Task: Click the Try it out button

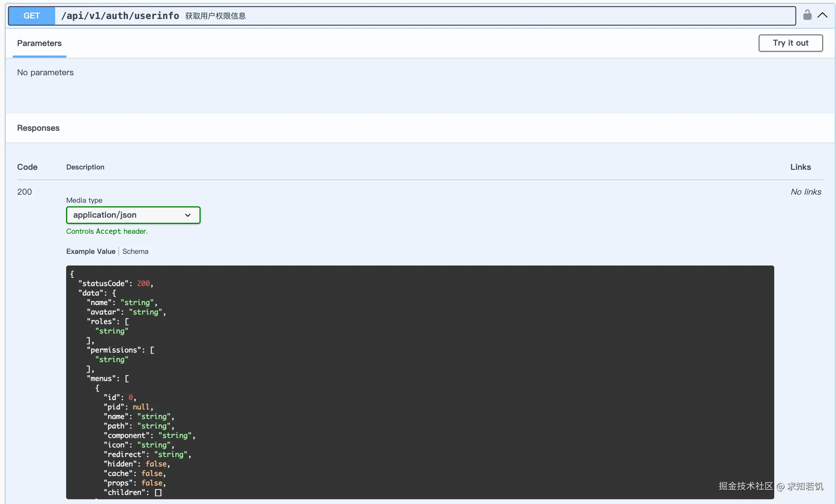Action: click(x=790, y=43)
